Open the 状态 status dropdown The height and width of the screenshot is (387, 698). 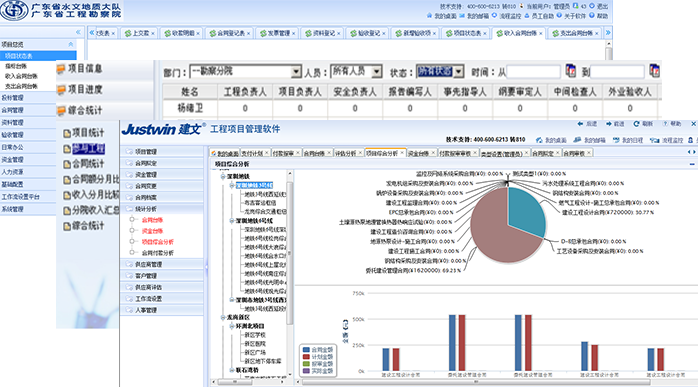point(459,72)
